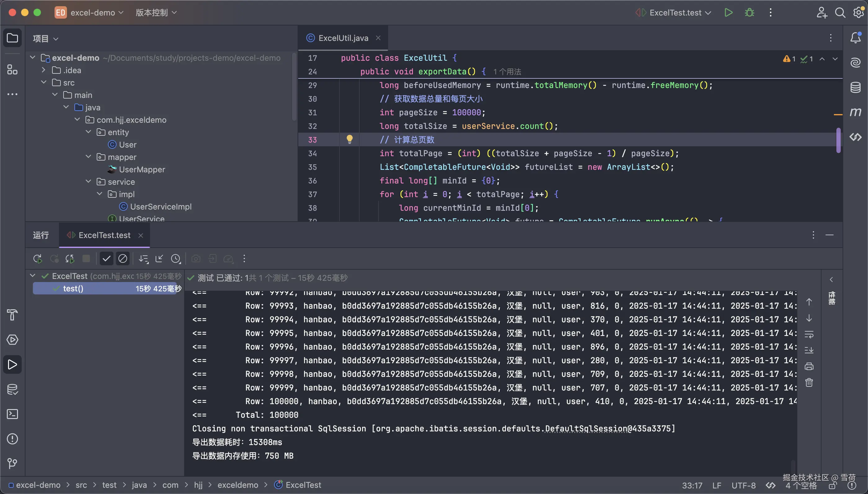
Task: Expand the .idea folder
Action: (x=43, y=70)
